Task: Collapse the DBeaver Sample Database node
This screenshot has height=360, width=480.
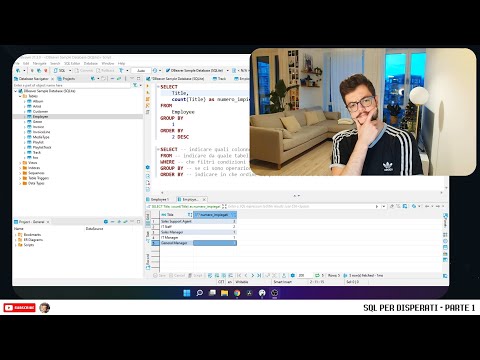Action: click(16, 91)
